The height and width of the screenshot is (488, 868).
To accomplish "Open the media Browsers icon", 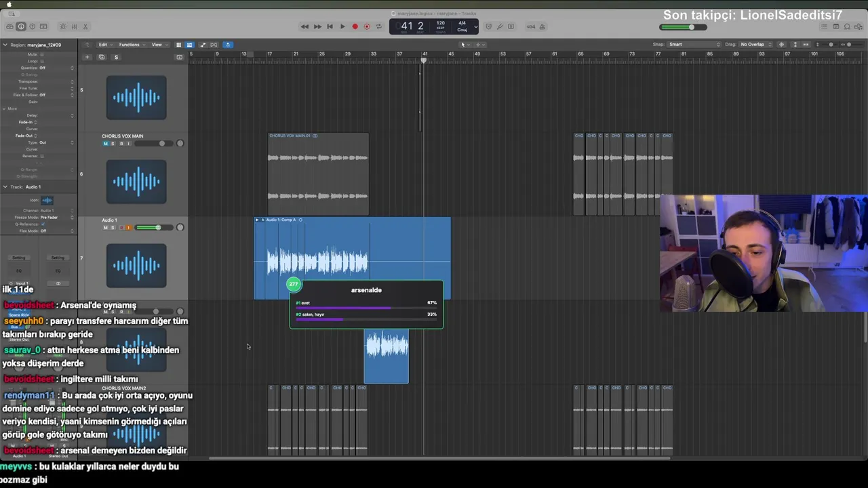I will (x=857, y=26).
